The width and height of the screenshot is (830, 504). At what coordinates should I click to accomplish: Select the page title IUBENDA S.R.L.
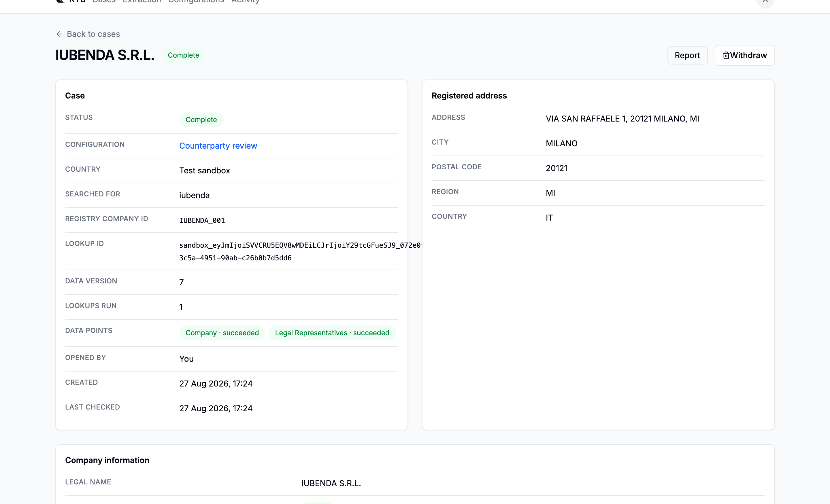(x=105, y=55)
